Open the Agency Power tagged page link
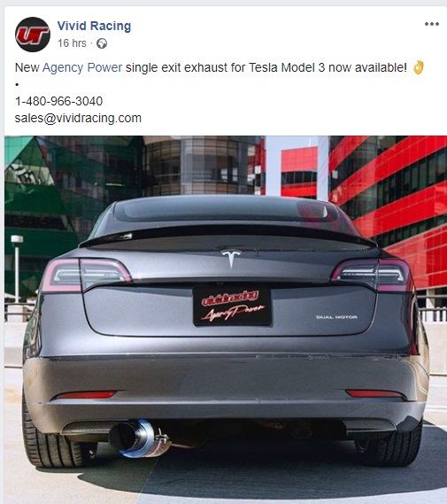 point(82,68)
